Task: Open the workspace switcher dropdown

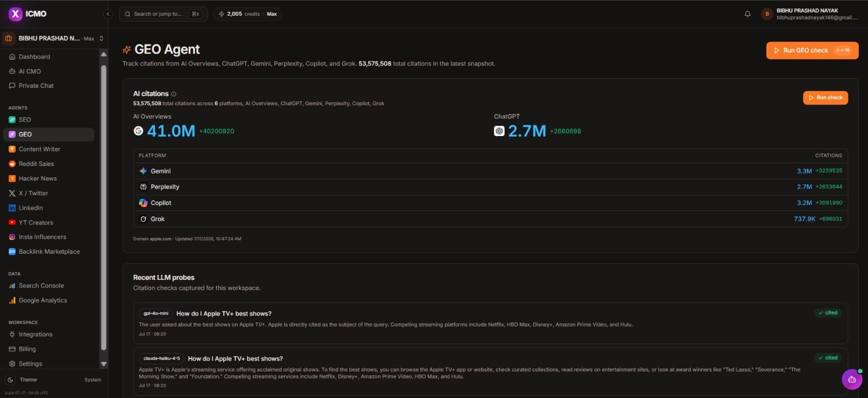Action: [54, 38]
